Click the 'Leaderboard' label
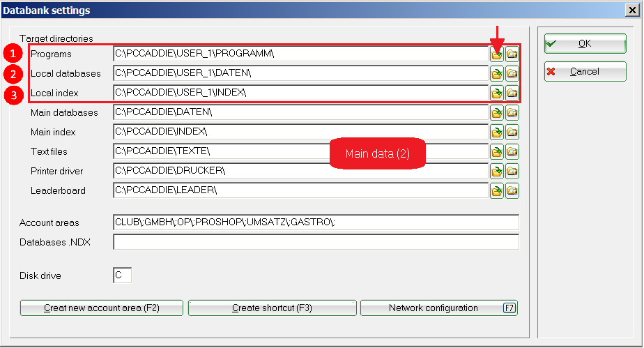Viewport: 644px width, 348px height. (x=58, y=190)
